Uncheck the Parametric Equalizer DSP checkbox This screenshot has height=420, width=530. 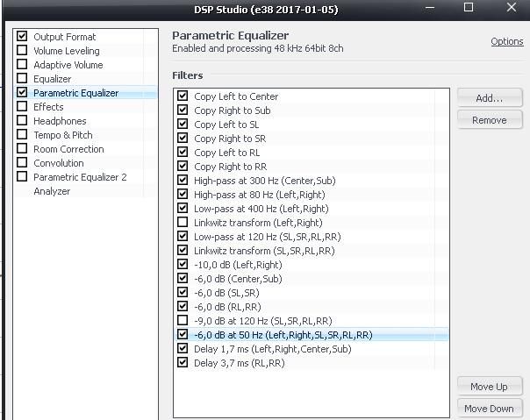22,93
